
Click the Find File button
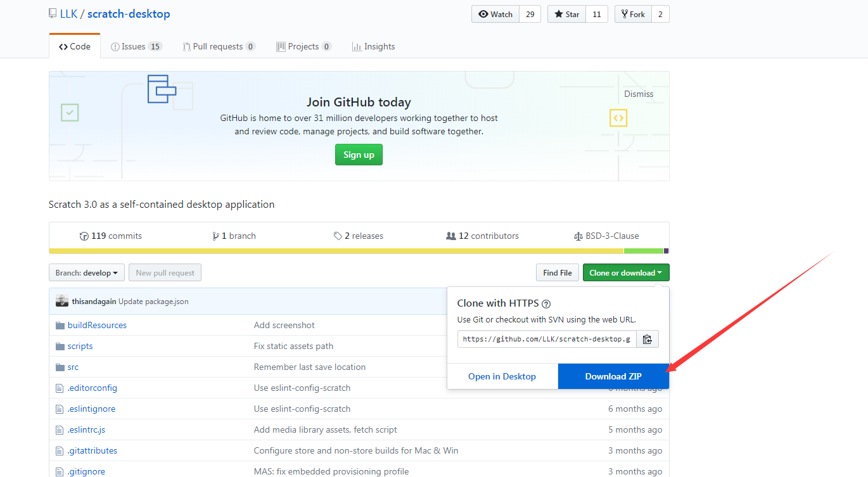(558, 273)
